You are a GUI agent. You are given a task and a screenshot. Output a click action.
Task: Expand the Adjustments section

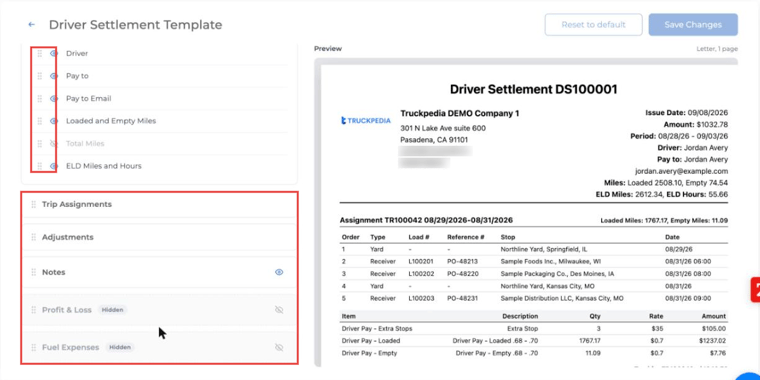[x=159, y=238]
